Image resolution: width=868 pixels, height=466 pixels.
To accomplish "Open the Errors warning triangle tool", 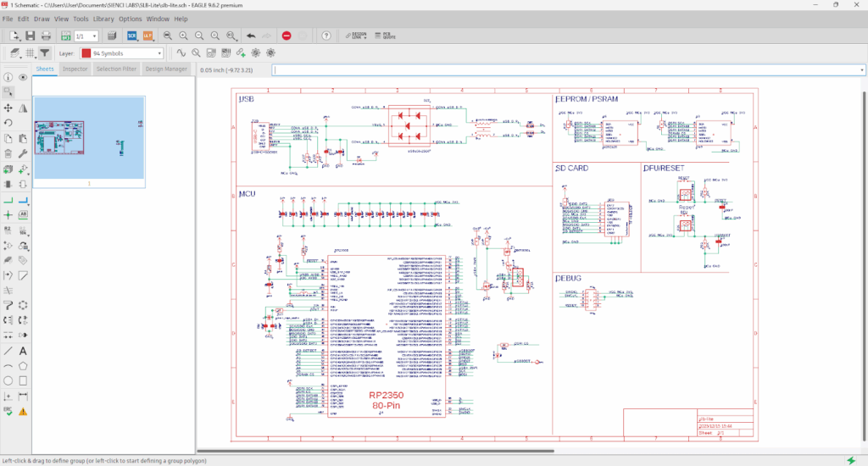I will pyautogui.click(x=23, y=411).
